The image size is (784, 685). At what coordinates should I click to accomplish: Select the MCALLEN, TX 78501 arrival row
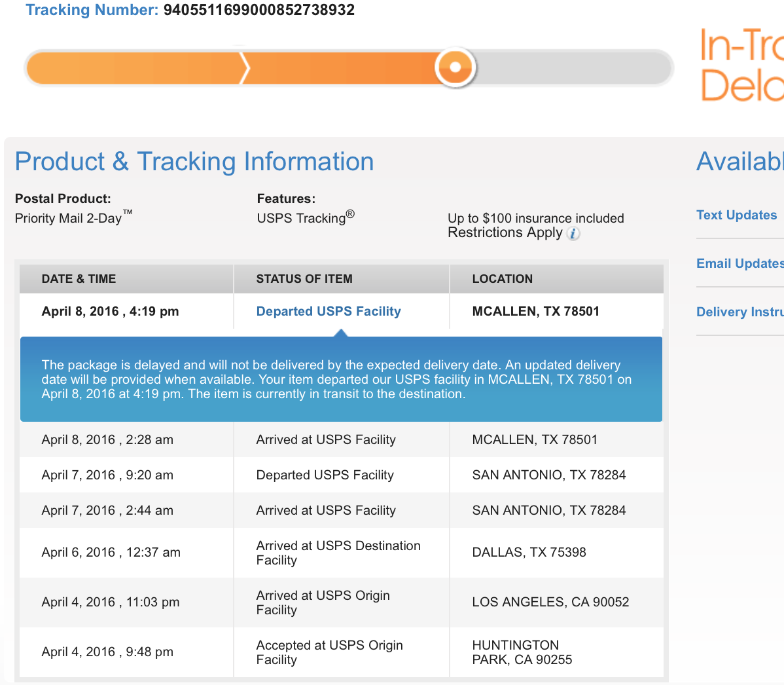coord(327,439)
